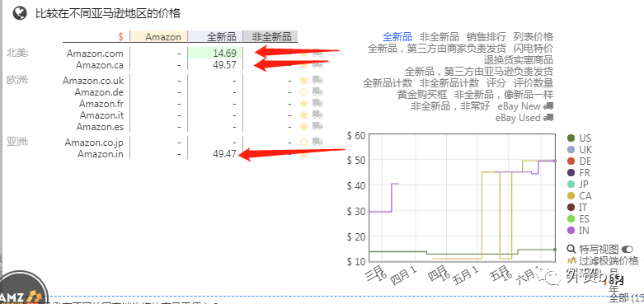Select the 非全新品 chart option above the graph
This screenshot has height=304, width=644.
(x=439, y=36)
